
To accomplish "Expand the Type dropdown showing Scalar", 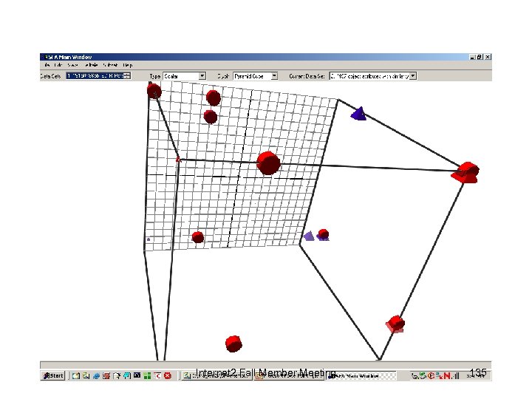I will (202, 76).
